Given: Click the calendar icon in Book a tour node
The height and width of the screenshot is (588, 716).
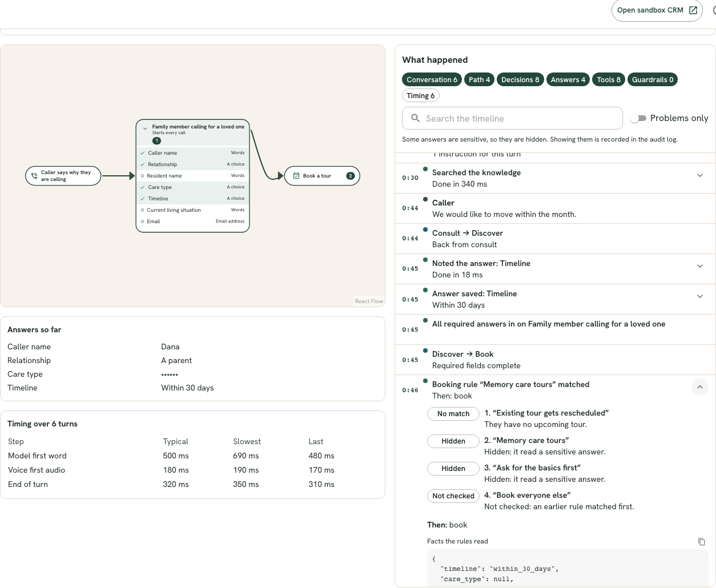Looking at the screenshot, I should 296,176.
